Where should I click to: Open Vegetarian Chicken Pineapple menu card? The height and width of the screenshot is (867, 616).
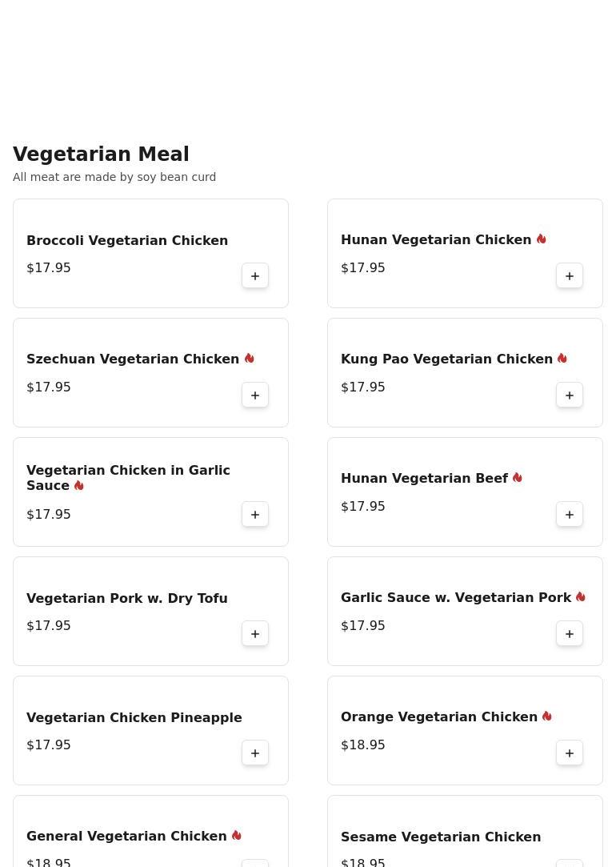click(x=134, y=718)
